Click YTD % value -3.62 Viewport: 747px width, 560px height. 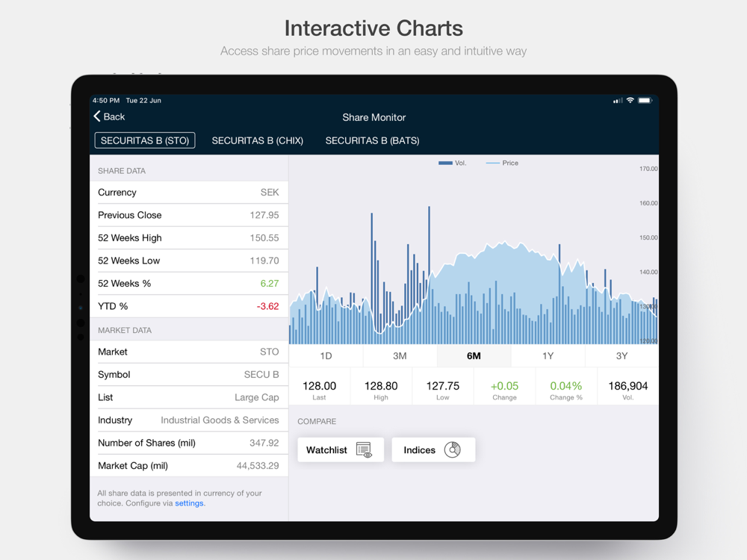267,307
